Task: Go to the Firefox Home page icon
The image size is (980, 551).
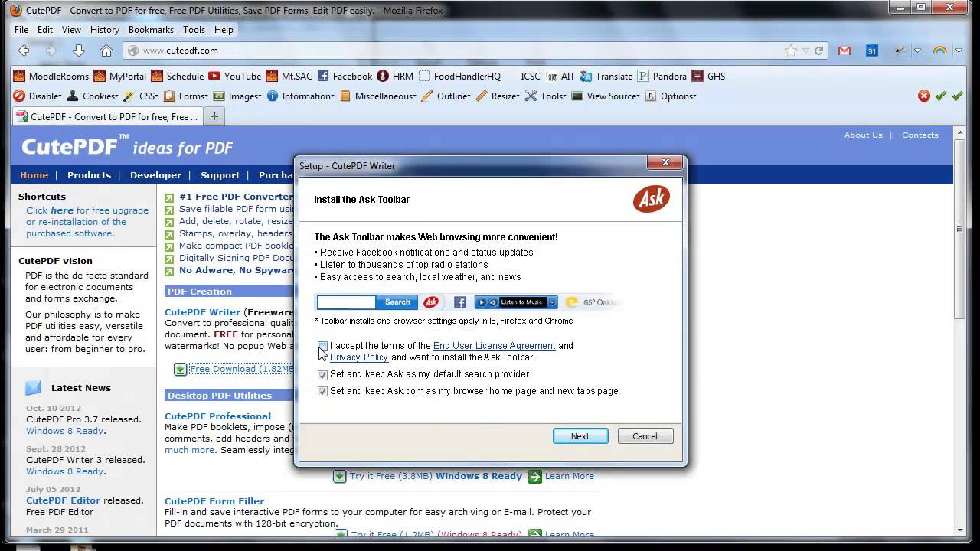Action: 106,51
